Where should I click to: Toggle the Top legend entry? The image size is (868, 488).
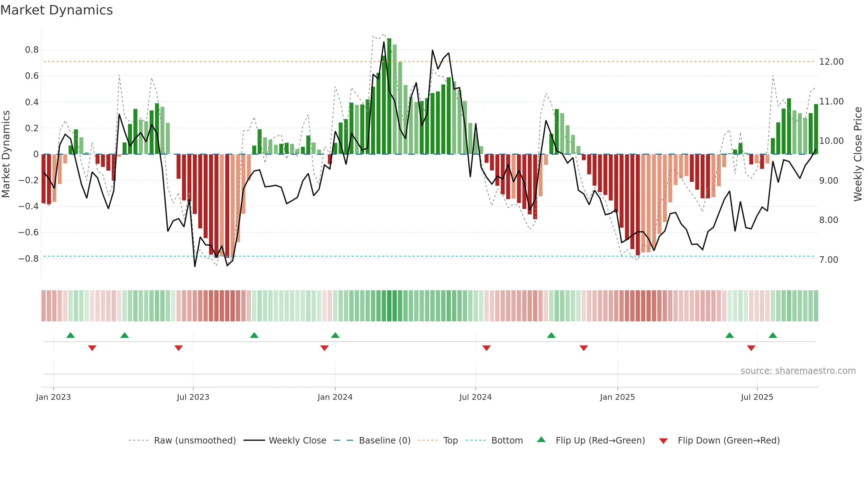coord(438,440)
